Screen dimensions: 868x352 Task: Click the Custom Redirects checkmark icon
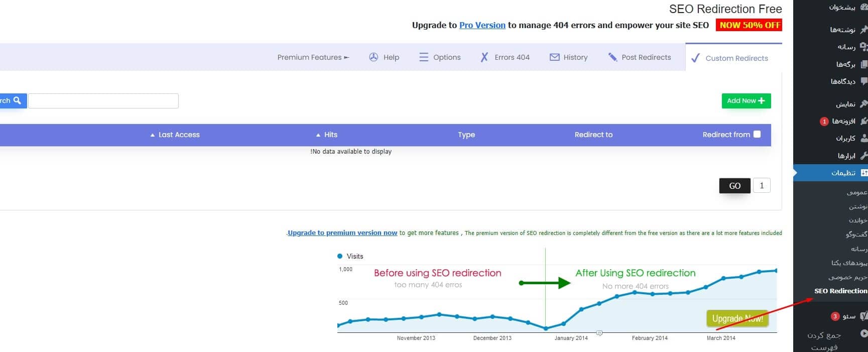695,58
